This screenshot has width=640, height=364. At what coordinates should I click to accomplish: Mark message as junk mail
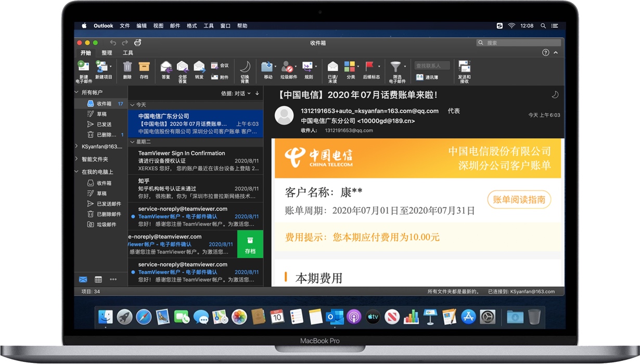[x=288, y=68]
